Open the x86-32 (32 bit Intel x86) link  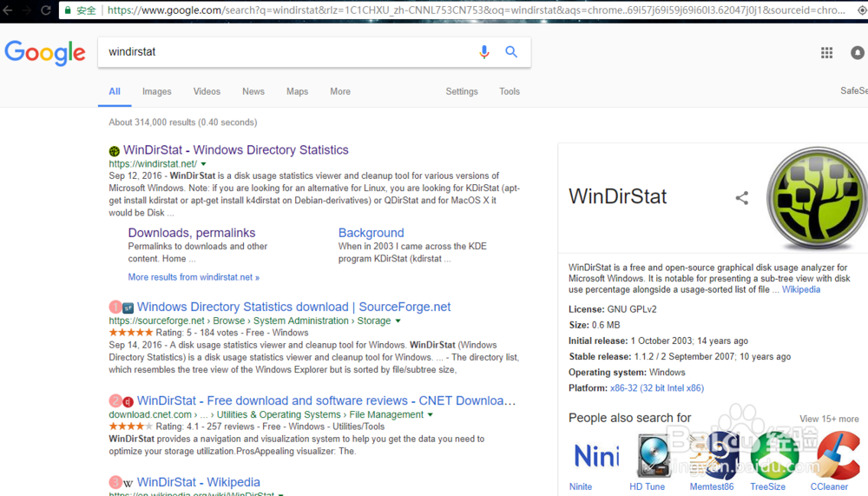(657, 388)
